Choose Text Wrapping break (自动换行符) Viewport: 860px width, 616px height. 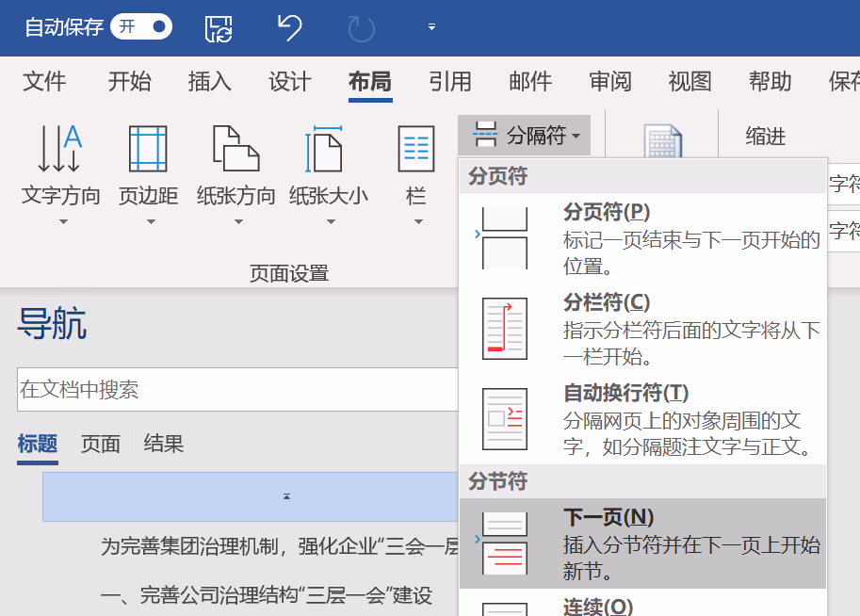pyautogui.click(x=641, y=419)
